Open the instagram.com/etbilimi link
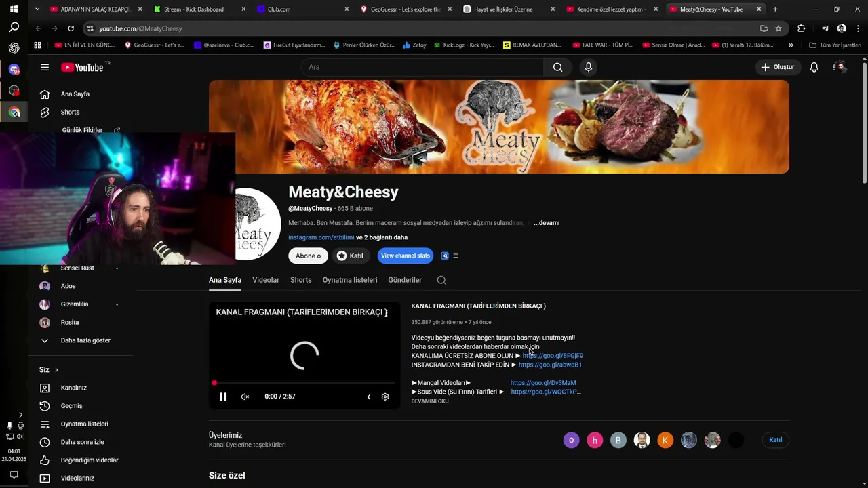The image size is (868, 488). click(321, 237)
